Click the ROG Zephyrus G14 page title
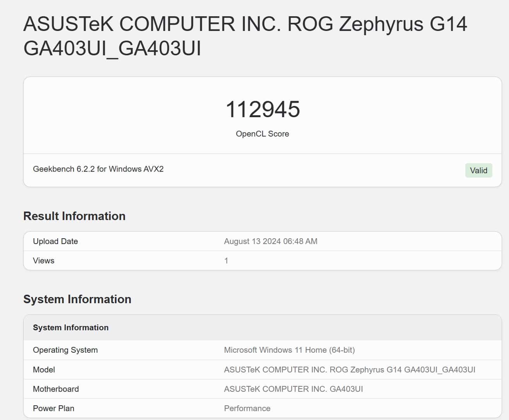Image resolution: width=509 pixels, height=420 pixels. [245, 36]
